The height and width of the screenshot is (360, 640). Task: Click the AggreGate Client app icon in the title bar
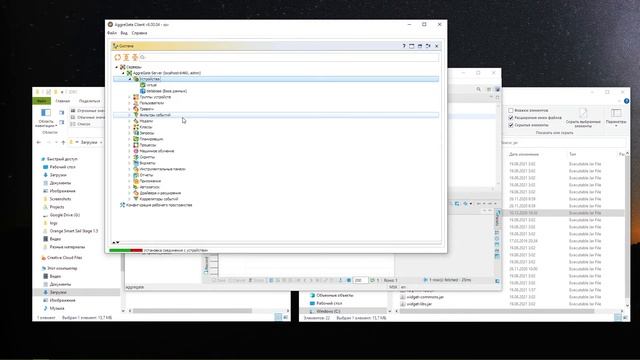[110, 24]
